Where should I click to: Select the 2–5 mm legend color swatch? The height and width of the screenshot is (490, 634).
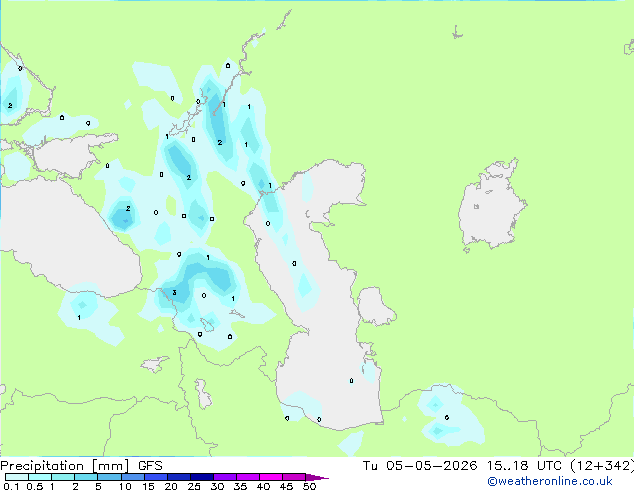86,477
